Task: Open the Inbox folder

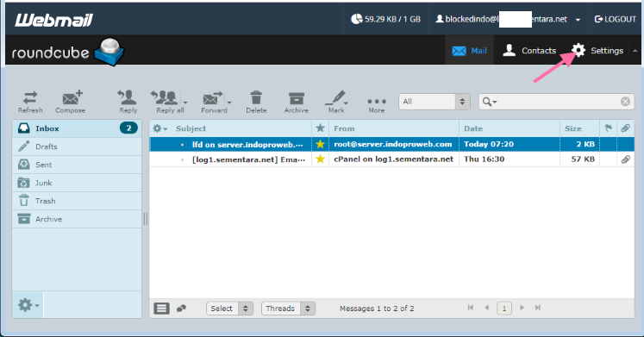Action: point(77,128)
